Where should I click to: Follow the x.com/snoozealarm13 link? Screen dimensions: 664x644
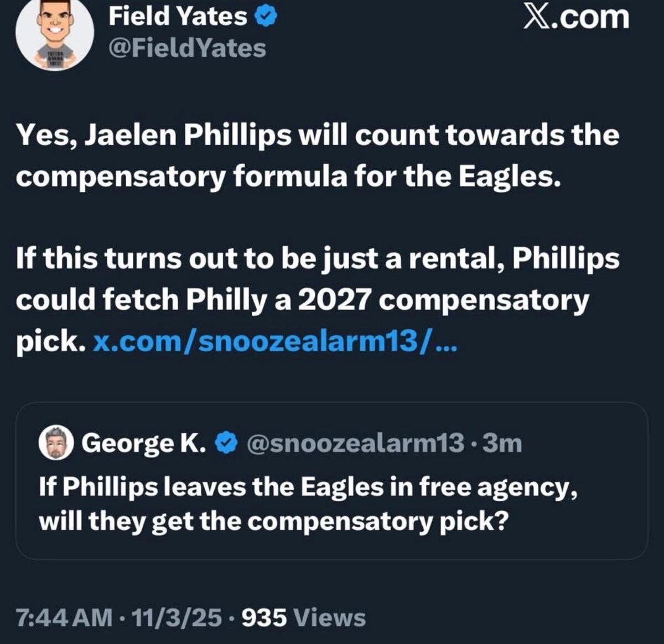pyautogui.click(x=275, y=341)
